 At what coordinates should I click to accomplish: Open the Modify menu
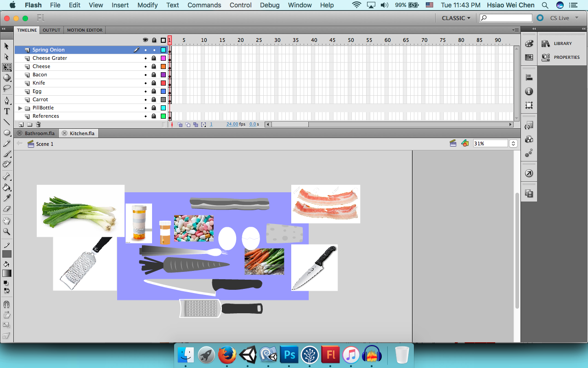(147, 5)
